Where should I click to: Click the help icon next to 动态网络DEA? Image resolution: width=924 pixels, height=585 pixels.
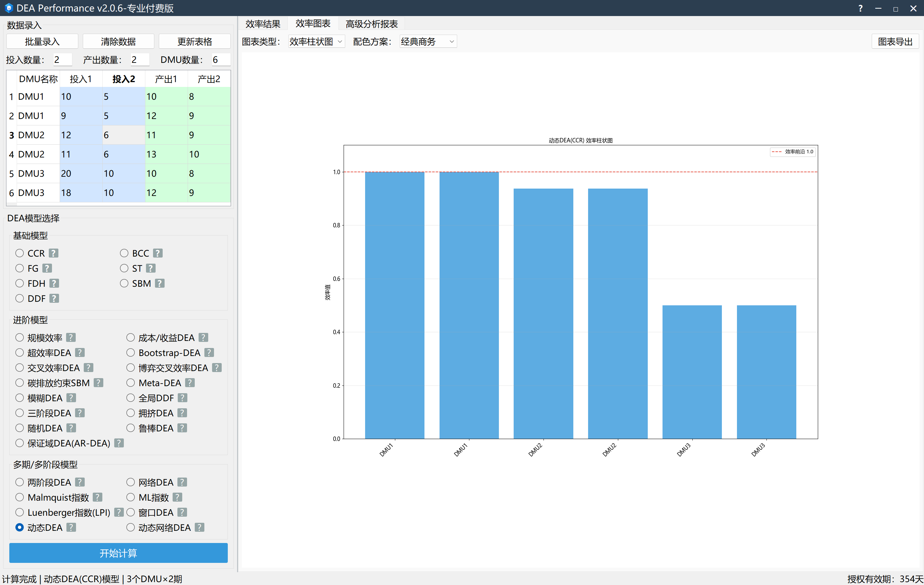(x=200, y=528)
